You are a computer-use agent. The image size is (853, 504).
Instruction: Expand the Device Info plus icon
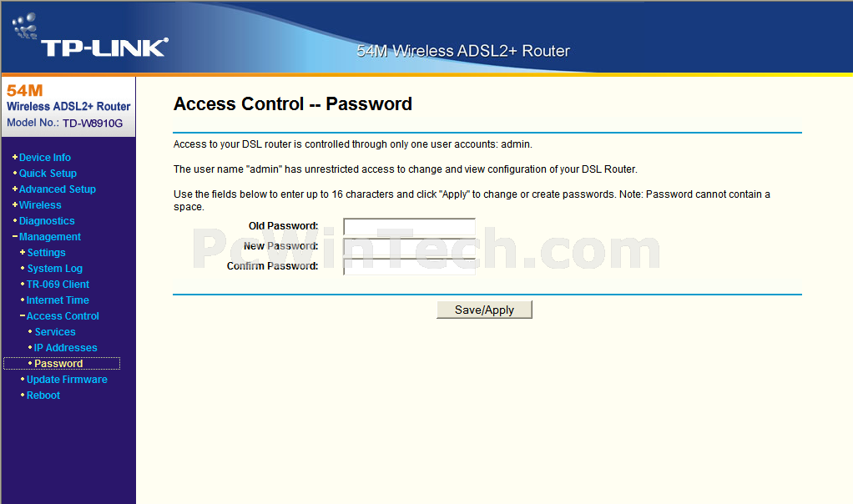pos(15,157)
